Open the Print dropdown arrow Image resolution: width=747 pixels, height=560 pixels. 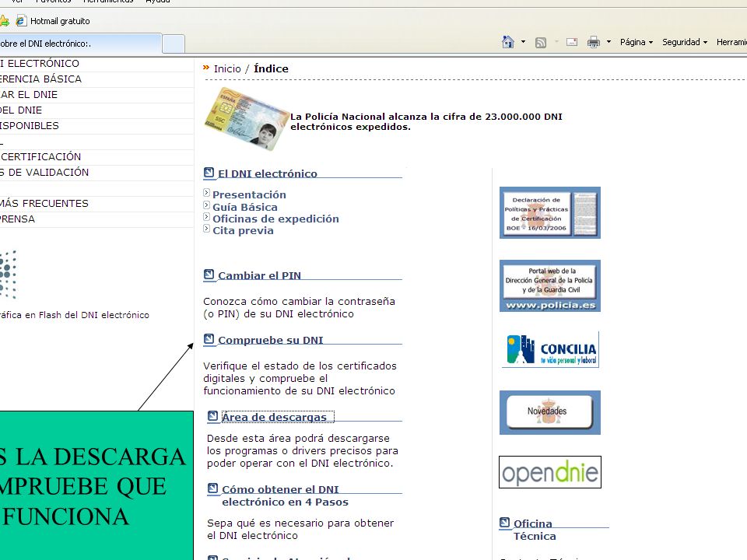click(x=608, y=42)
